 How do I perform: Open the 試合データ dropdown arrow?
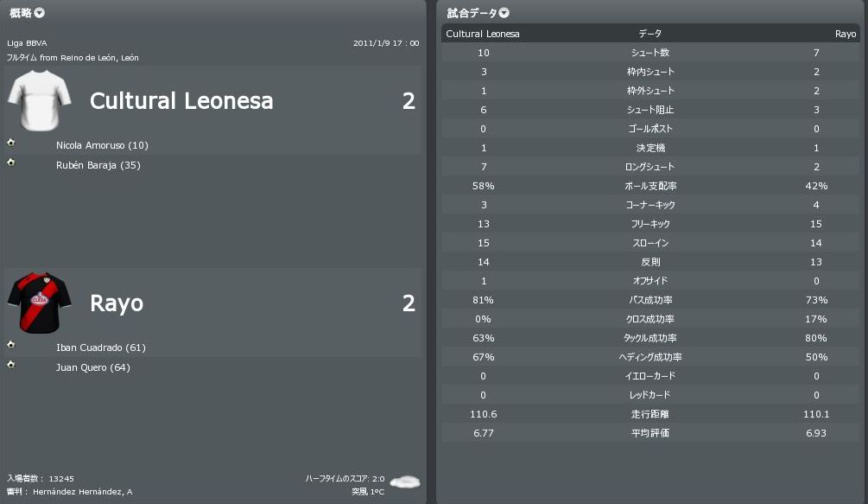coord(504,13)
